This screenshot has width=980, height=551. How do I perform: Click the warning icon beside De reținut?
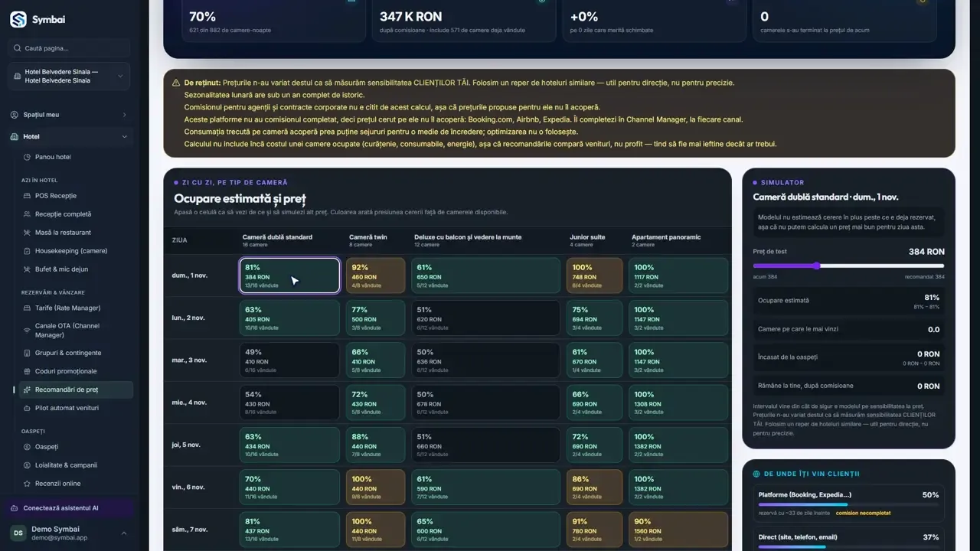coord(177,83)
